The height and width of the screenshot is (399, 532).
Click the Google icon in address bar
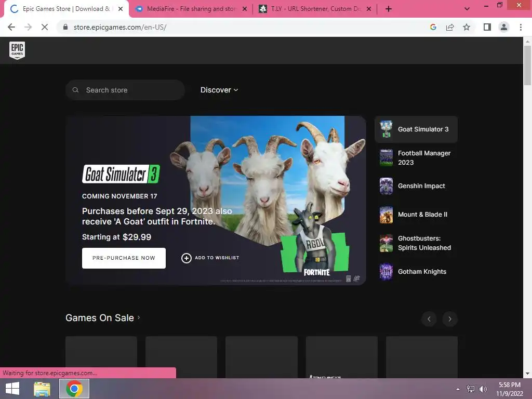(433, 27)
